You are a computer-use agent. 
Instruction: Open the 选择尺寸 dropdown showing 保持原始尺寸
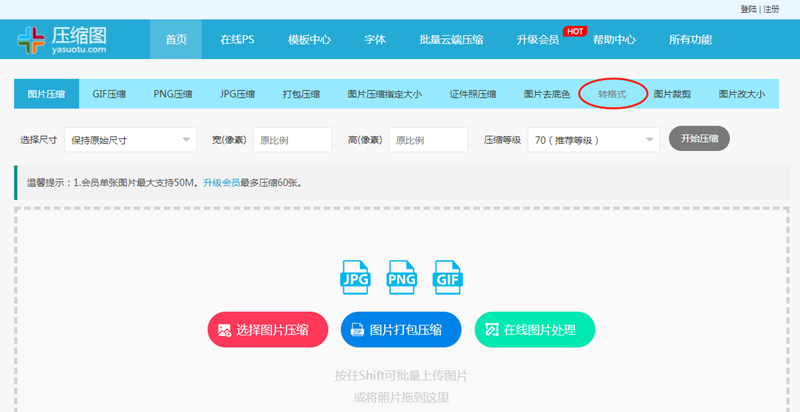click(131, 140)
